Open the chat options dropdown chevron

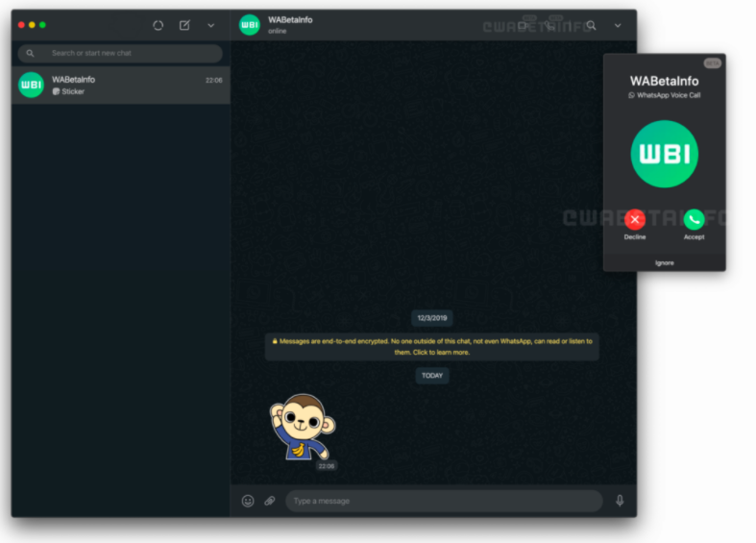tap(618, 26)
